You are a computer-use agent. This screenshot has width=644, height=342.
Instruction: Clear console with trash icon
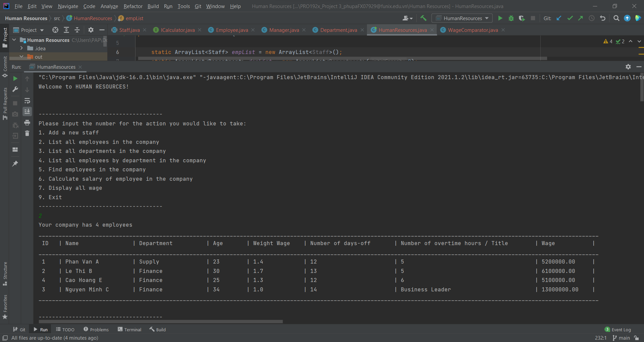coord(27,133)
